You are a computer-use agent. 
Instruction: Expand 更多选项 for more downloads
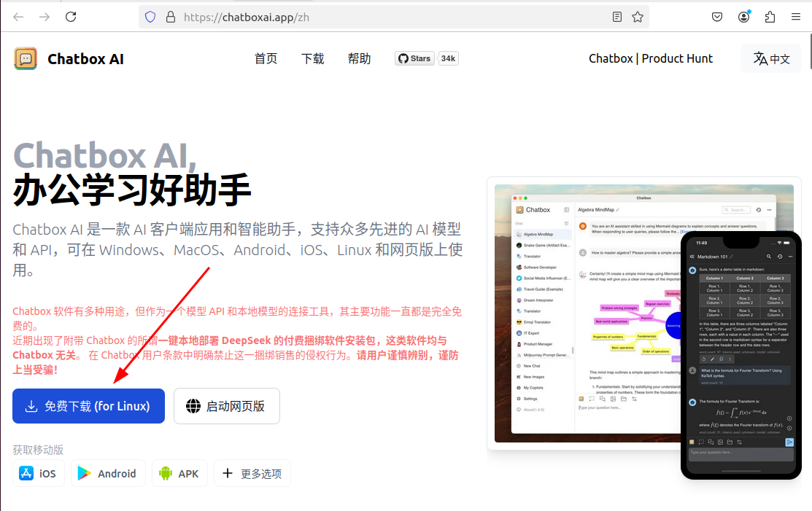click(x=252, y=473)
